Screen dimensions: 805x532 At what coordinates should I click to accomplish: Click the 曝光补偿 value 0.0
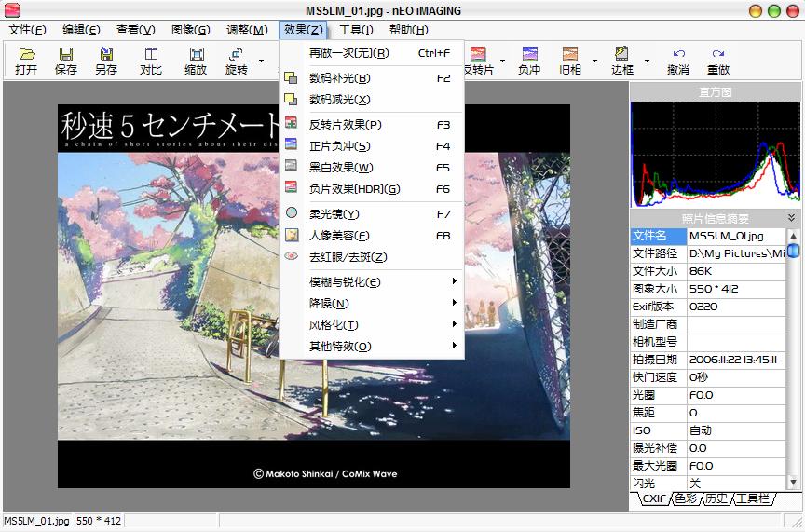pyautogui.click(x=737, y=448)
